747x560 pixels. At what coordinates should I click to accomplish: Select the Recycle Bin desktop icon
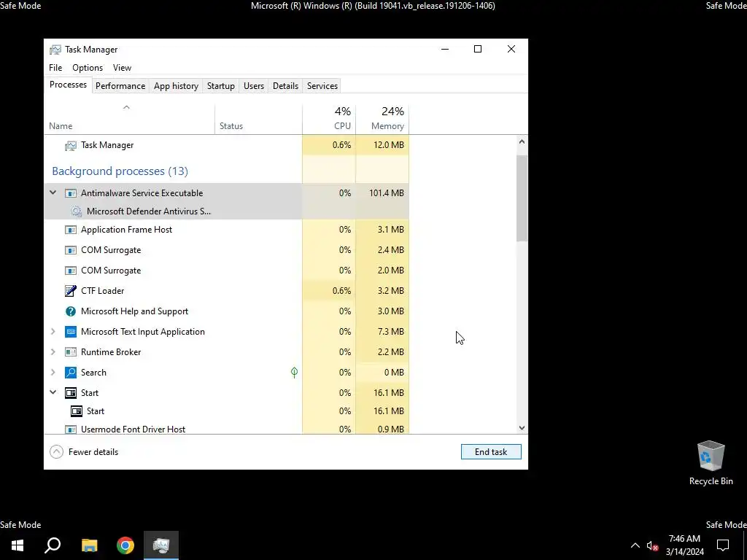tap(711, 463)
